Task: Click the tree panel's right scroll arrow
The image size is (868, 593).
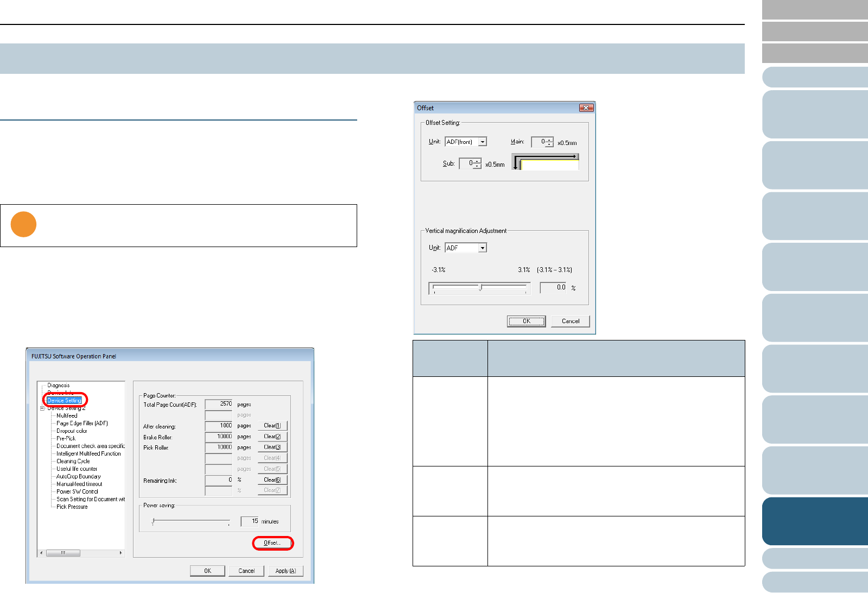Action: pyautogui.click(x=121, y=553)
